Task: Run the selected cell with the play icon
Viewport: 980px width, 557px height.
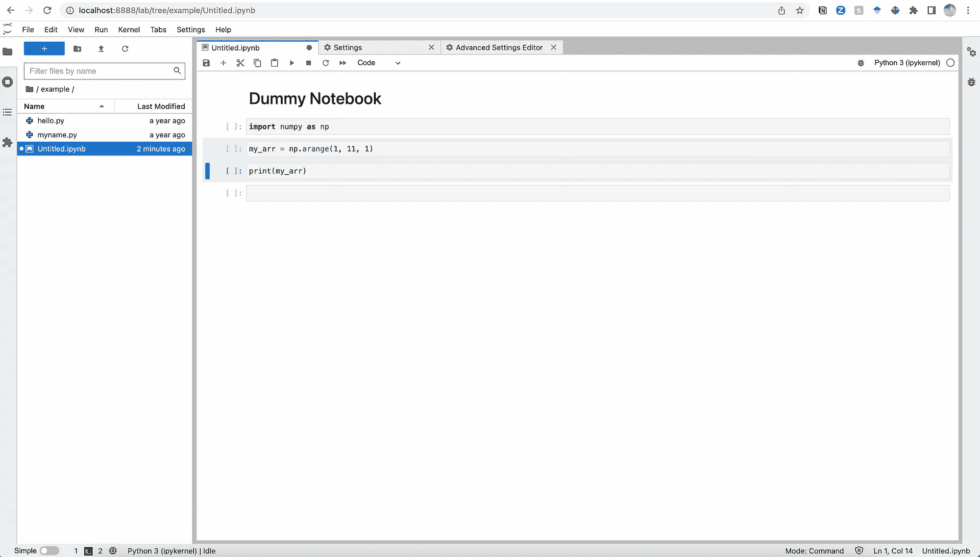Action: 292,63
